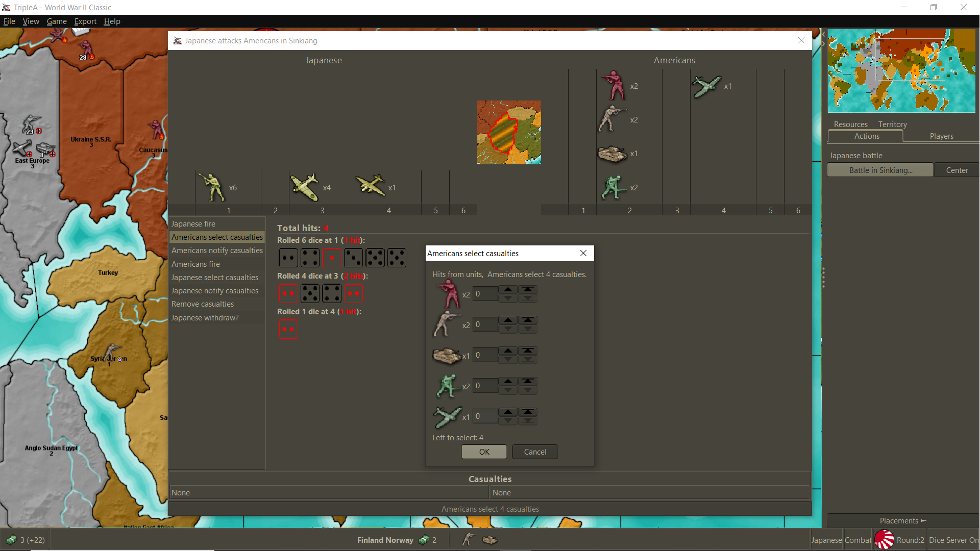Click the first red die in rolled-at-3 row
The image size is (980, 551).
point(288,293)
